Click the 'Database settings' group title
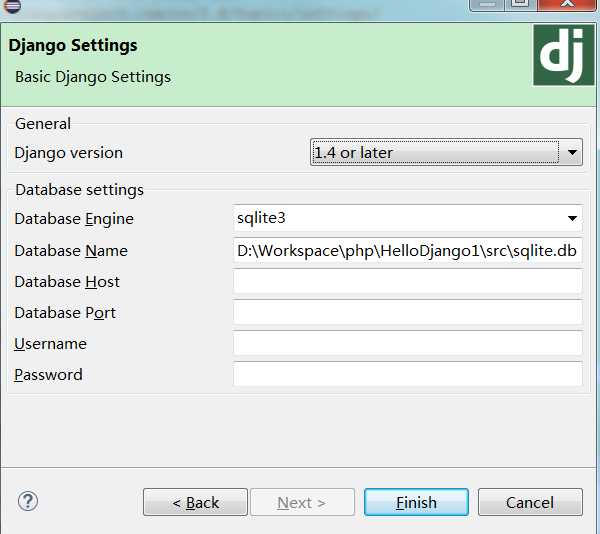 click(80, 190)
